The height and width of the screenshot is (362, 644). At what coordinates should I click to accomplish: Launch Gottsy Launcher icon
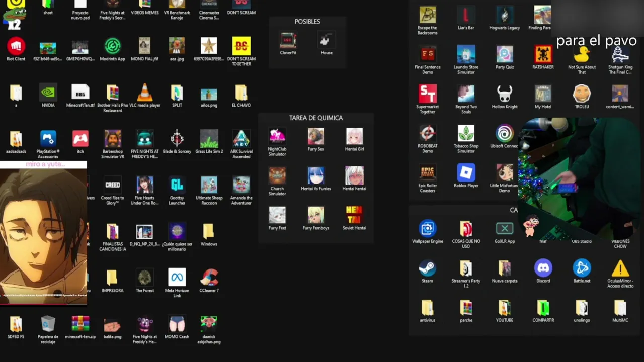177,185
